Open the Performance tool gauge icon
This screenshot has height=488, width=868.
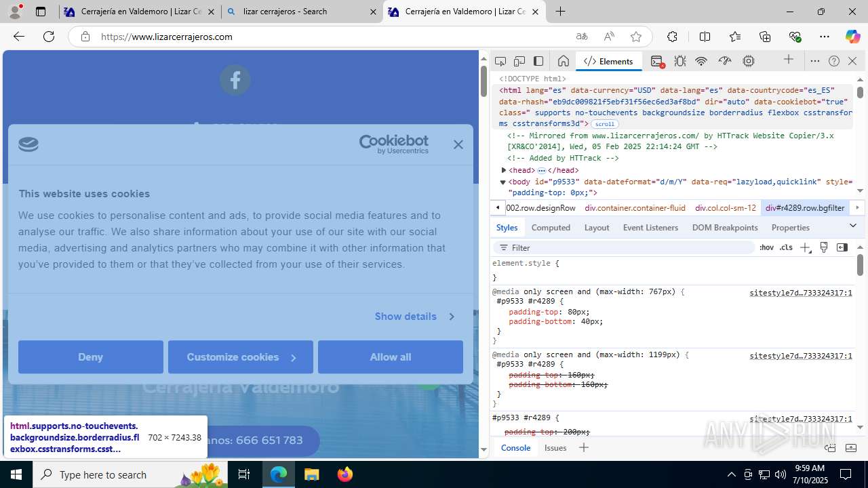[725, 61]
